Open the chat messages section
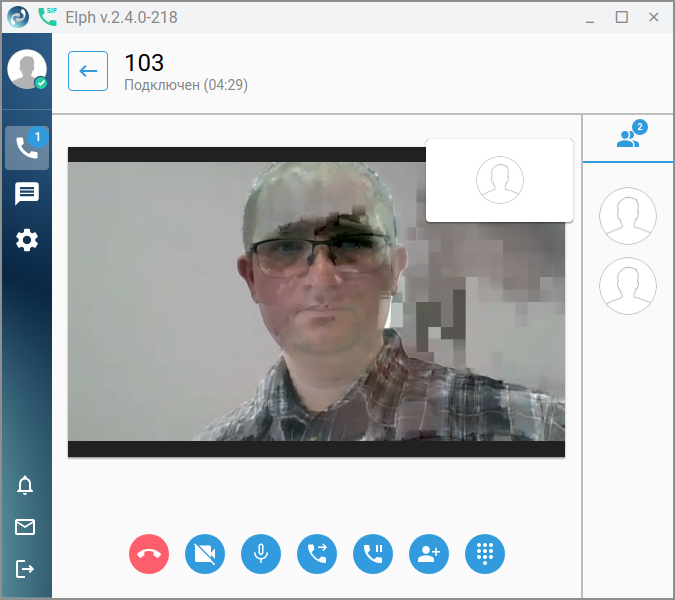675x600 pixels. tap(27, 194)
